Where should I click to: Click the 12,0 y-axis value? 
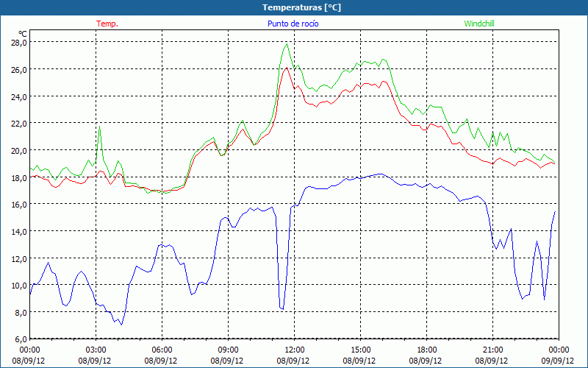coord(19,258)
